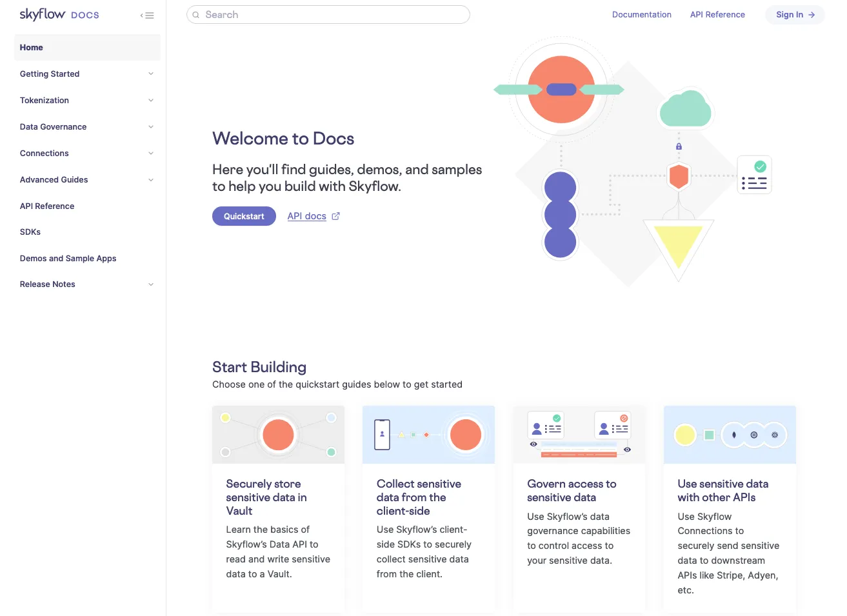The height and width of the screenshot is (616, 847).
Task: Expand the Release Notes chevron
Action: 151,284
